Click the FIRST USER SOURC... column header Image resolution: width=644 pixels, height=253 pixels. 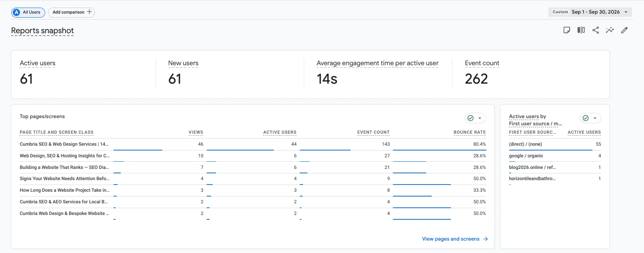coord(532,133)
